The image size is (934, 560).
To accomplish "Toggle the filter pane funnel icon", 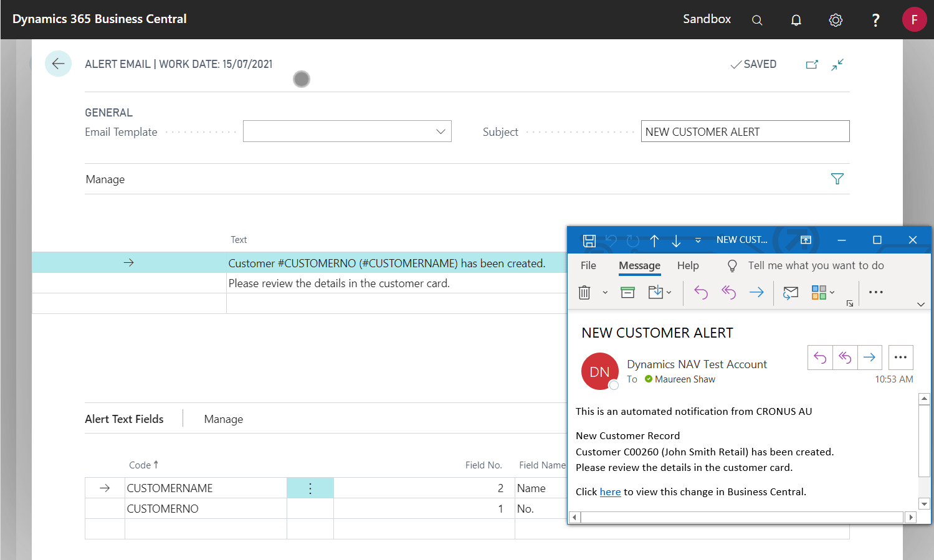I will tap(837, 179).
